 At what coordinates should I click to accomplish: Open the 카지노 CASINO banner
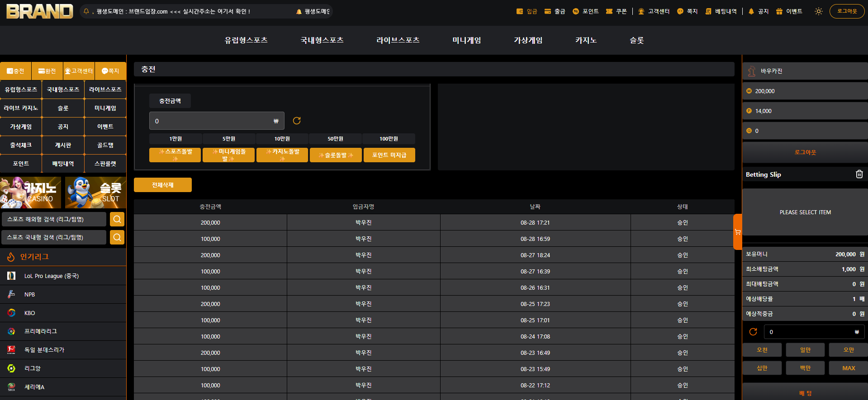coord(31,193)
